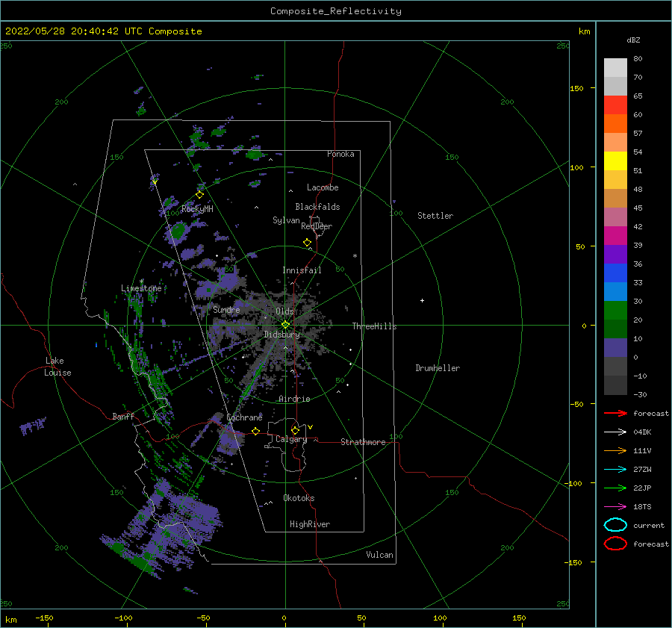Click the dBZ legend heading
Screen dimensions: 672x628
tap(633, 40)
